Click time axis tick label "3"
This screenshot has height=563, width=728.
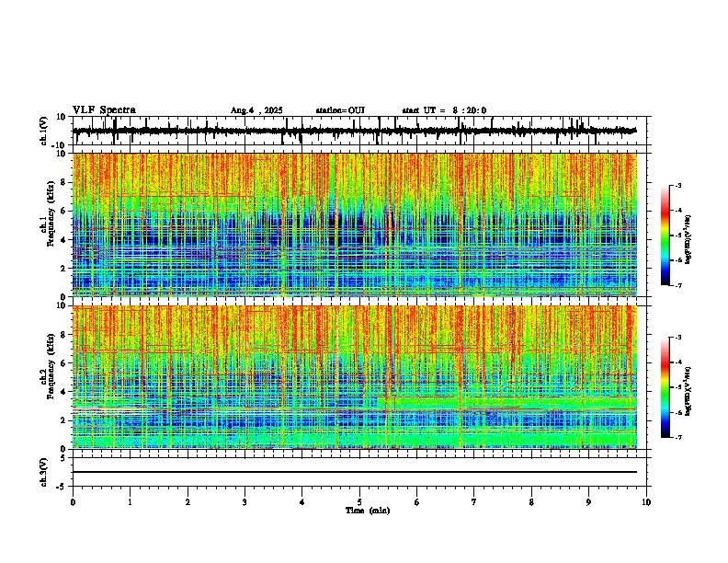[245, 502]
